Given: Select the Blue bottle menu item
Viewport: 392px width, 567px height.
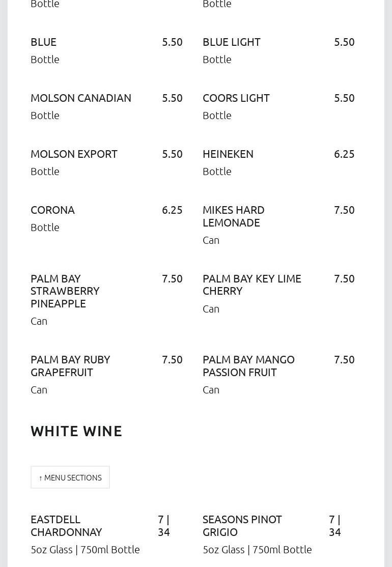Looking at the screenshot, I should pos(44,42).
